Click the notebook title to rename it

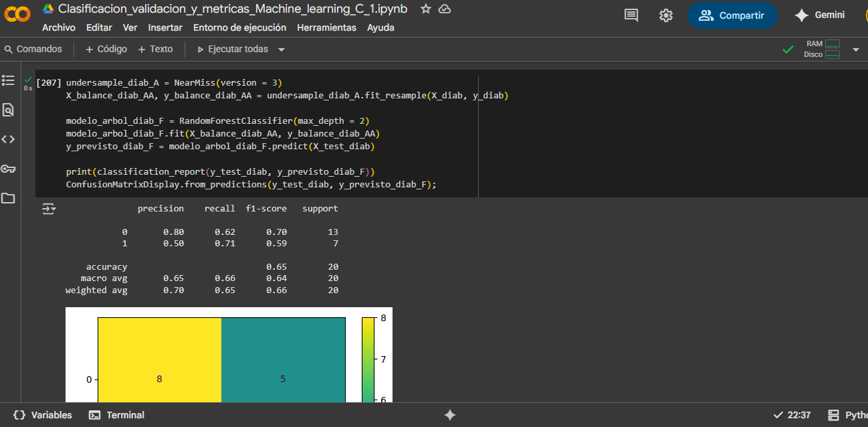233,9
